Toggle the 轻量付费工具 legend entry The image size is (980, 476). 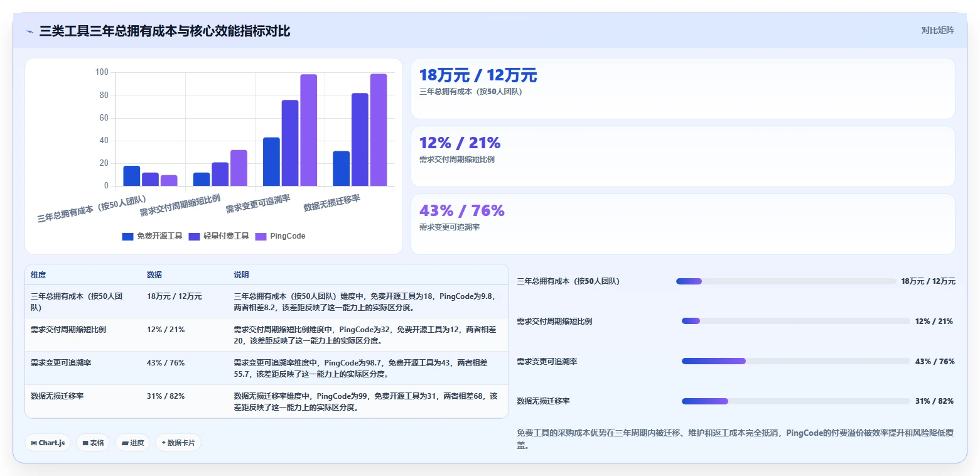coord(219,236)
